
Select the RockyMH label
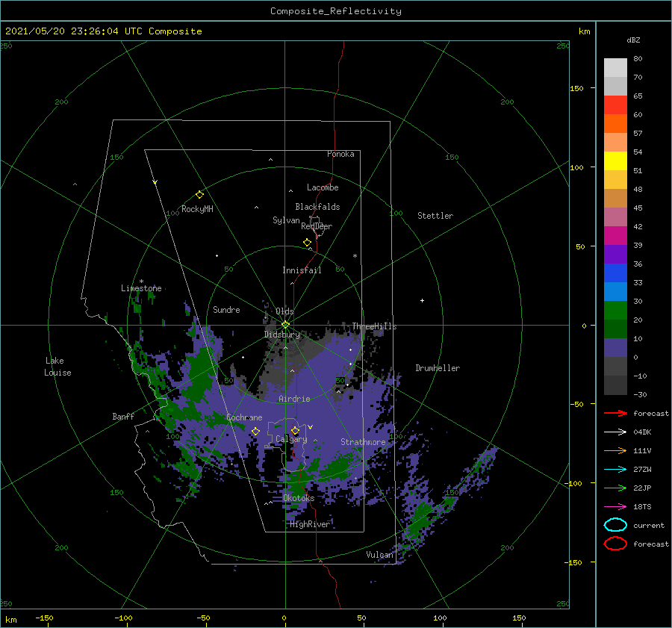pyautogui.click(x=197, y=209)
